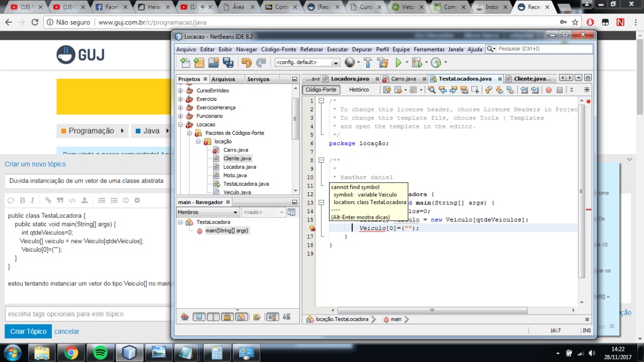This screenshot has width=644, height=362.
Task: Expand the CursoEmVideo project node
Action: (181, 91)
